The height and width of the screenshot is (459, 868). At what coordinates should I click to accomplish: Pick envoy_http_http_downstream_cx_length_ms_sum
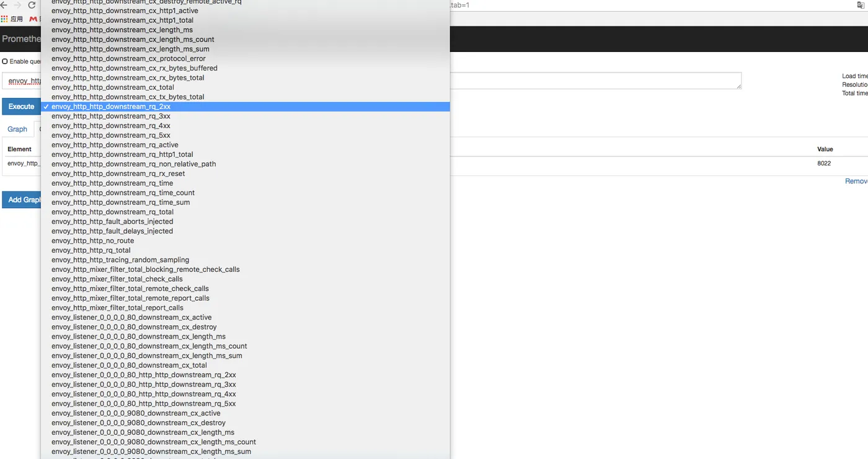(246, 49)
